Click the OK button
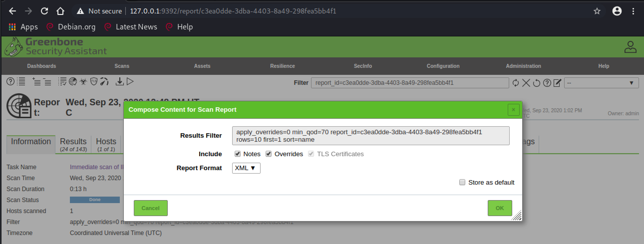The width and height of the screenshot is (644, 244). click(500, 208)
